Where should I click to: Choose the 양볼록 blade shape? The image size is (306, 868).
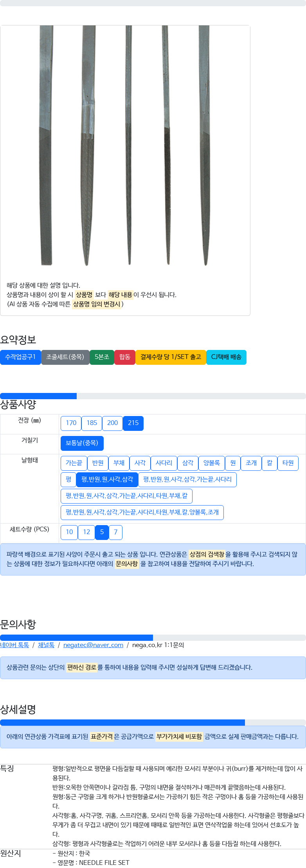212,463
